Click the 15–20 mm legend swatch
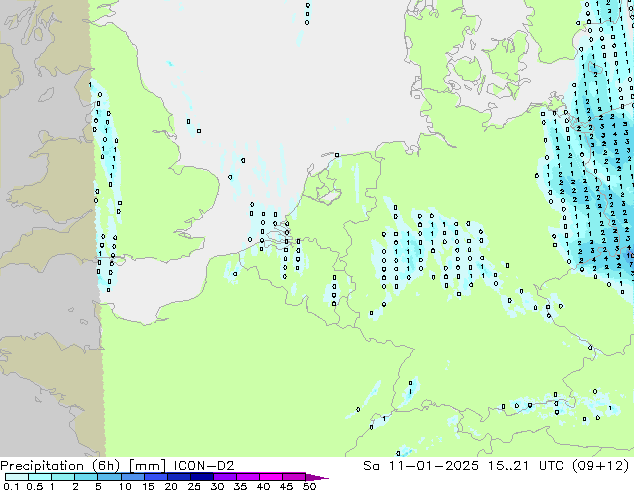Screen dimensions: 634x490 [155, 477]
